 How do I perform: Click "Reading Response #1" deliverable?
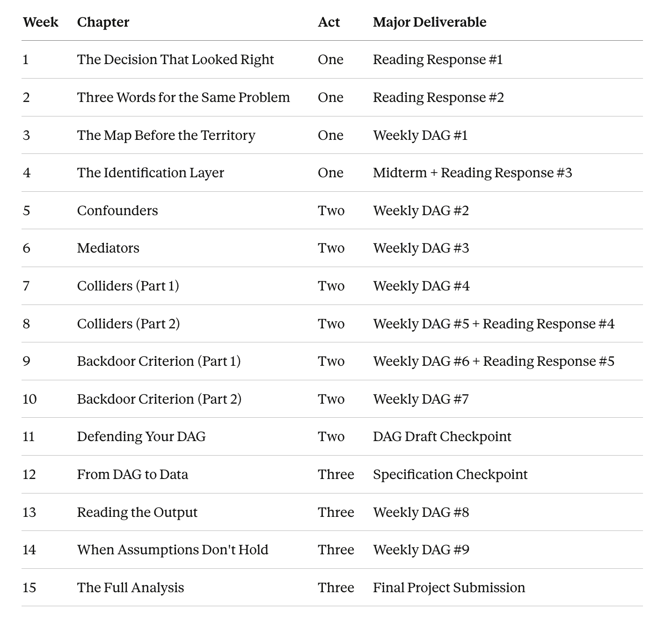tap(438, 59)
